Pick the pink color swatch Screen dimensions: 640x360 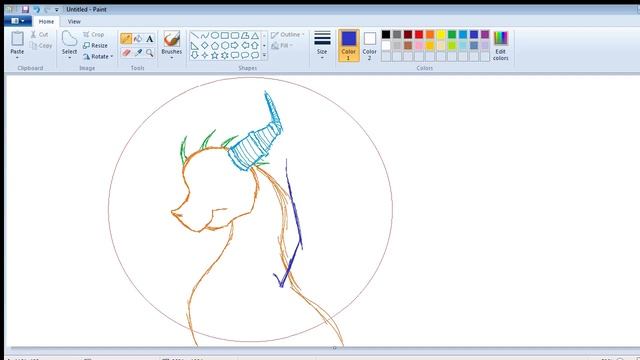point(419,45)
